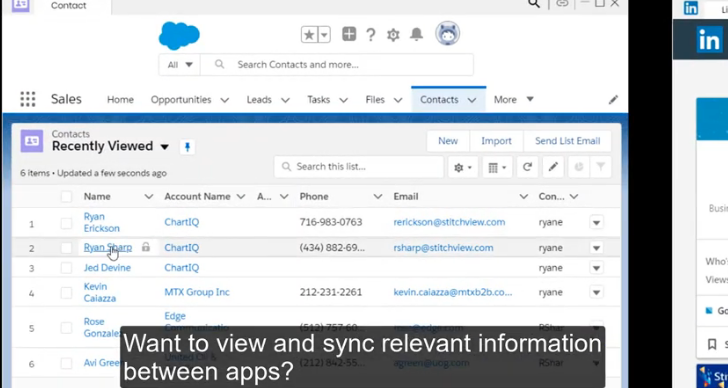
Task: Open Ryan Erickson contact link
Action: click(101, 222)
